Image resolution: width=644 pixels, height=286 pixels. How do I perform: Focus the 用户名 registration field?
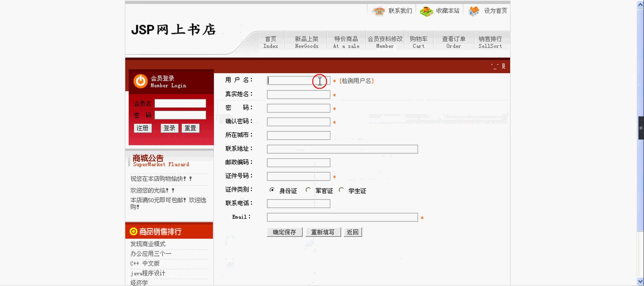tap(299, 81)
